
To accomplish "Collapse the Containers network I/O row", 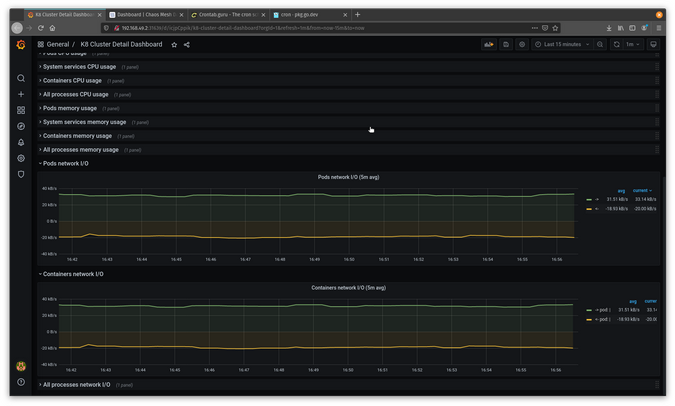I will 73,274.
